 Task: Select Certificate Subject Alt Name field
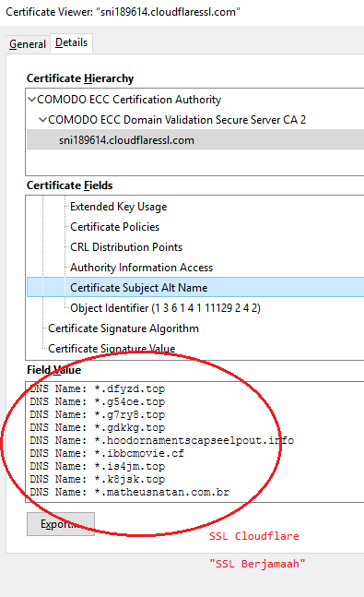[195, 288]
